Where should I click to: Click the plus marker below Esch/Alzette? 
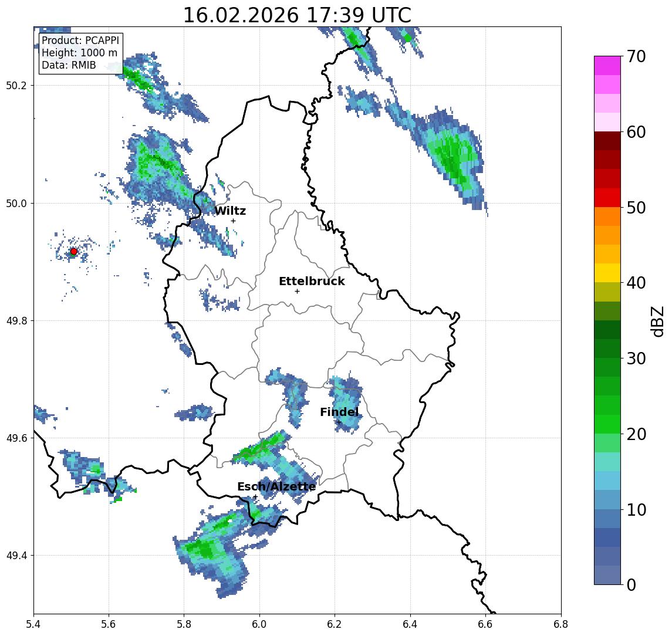tap(255, 497)
